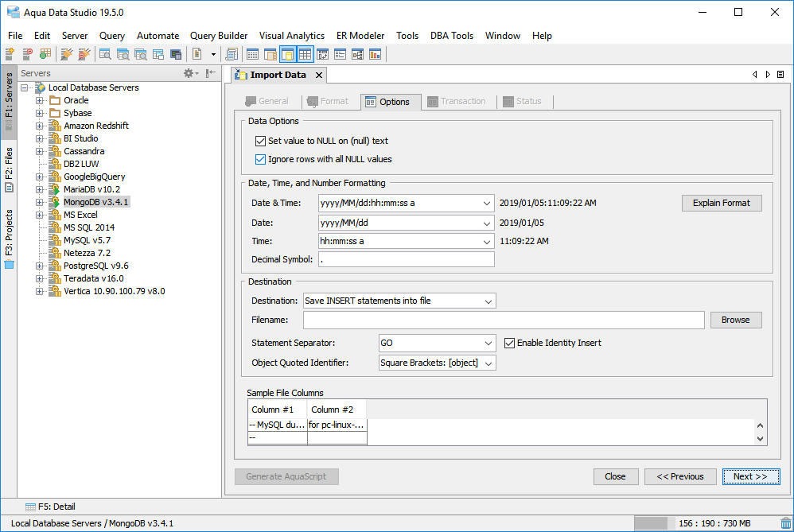Viewport: 794px width, 532px height.
Task: Open the DBA Tools menu
Action: pos(452,36)
